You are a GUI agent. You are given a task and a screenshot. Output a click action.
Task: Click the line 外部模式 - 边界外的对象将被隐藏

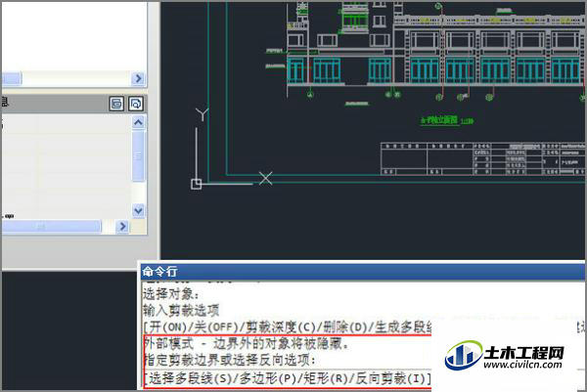[246, 343]
